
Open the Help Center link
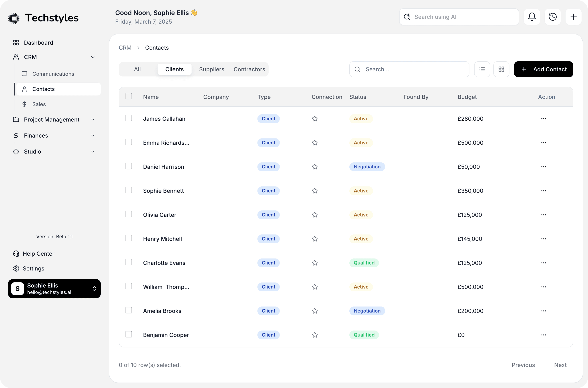[34, 254]
